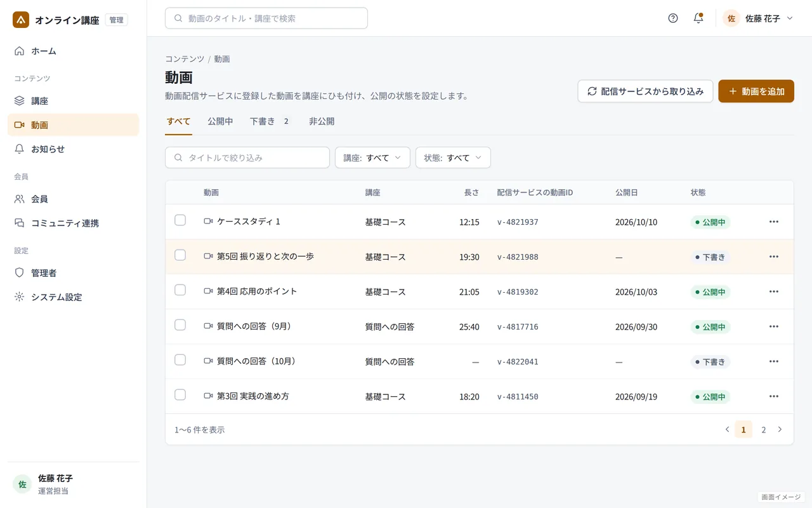Go to the next page arrow
Image resolution: width=812 pixels, height=508 pixels.
pyautogui.click(x=780, y=429)
